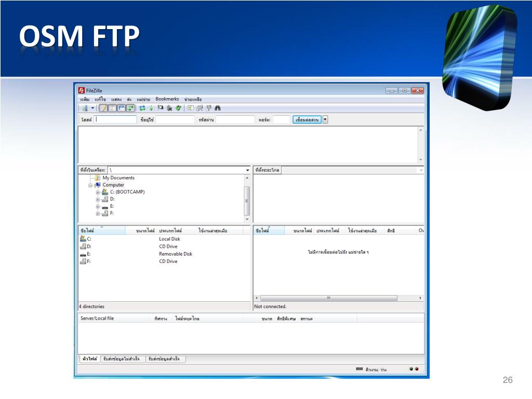This screenshot has width=532, height=399.
Task: Click the message log scroll down arrow
Action: point(421,159)
